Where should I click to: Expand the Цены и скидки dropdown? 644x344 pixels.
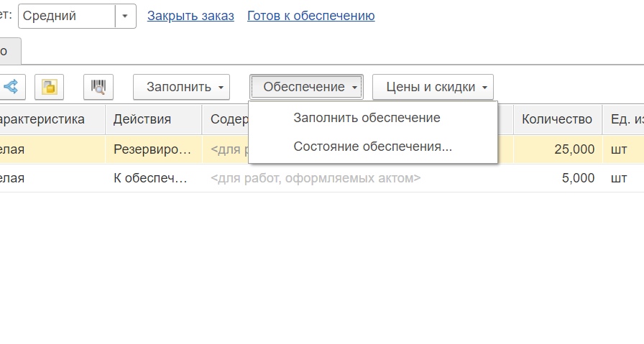433,87
